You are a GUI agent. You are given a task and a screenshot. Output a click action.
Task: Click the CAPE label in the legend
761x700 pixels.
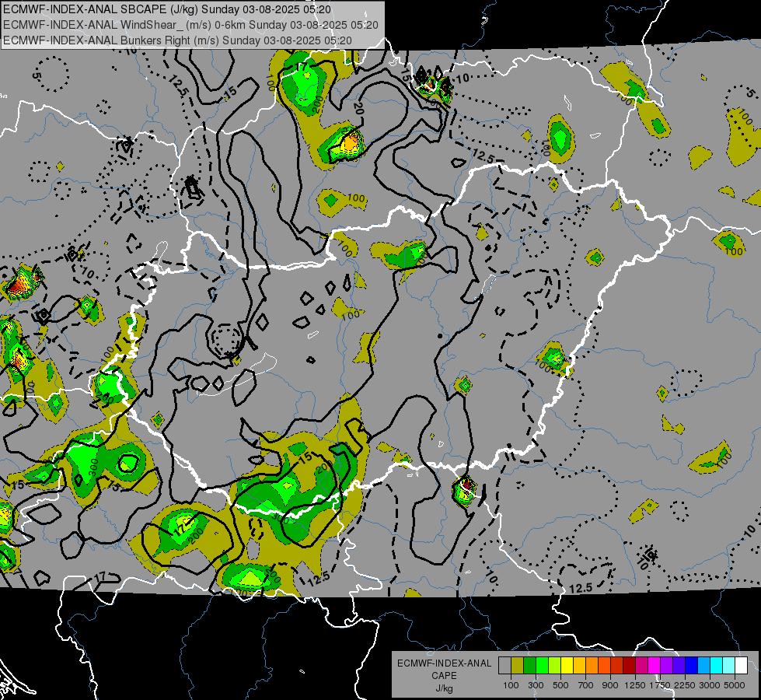tap(444, 676)
